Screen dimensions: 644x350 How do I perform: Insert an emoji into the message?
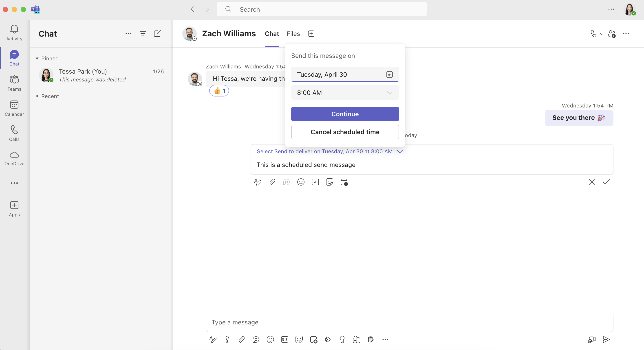[271, 339]
